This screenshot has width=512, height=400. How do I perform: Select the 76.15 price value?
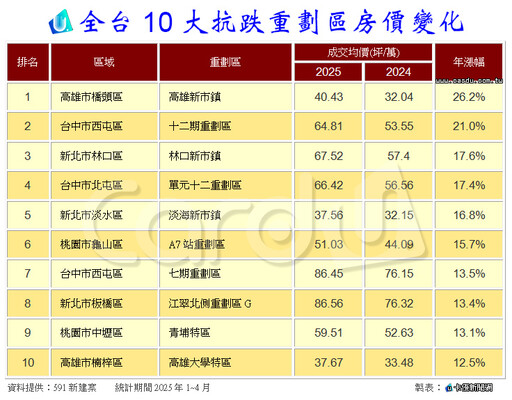click(399, 274)
